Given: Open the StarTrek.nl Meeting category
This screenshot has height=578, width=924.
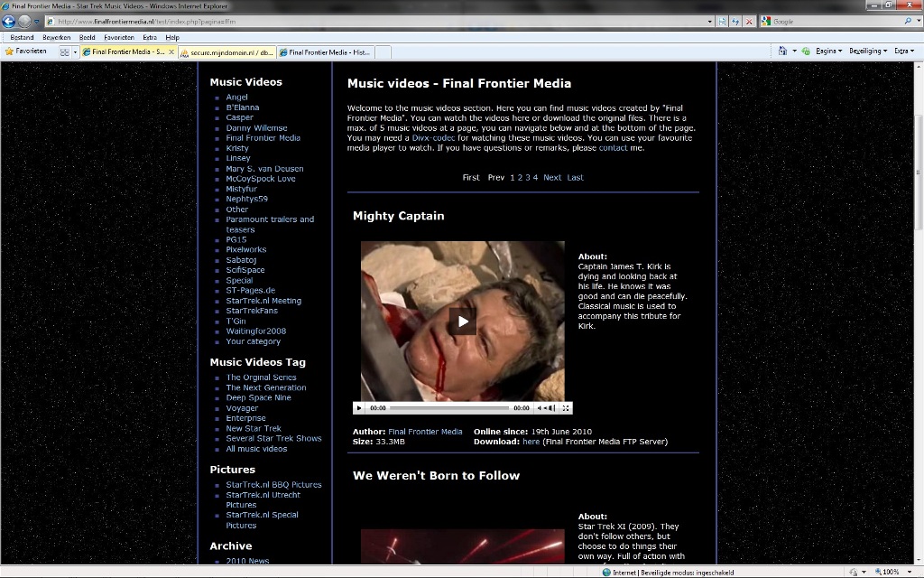Looking at the screenshot, I should pos(263,301).
